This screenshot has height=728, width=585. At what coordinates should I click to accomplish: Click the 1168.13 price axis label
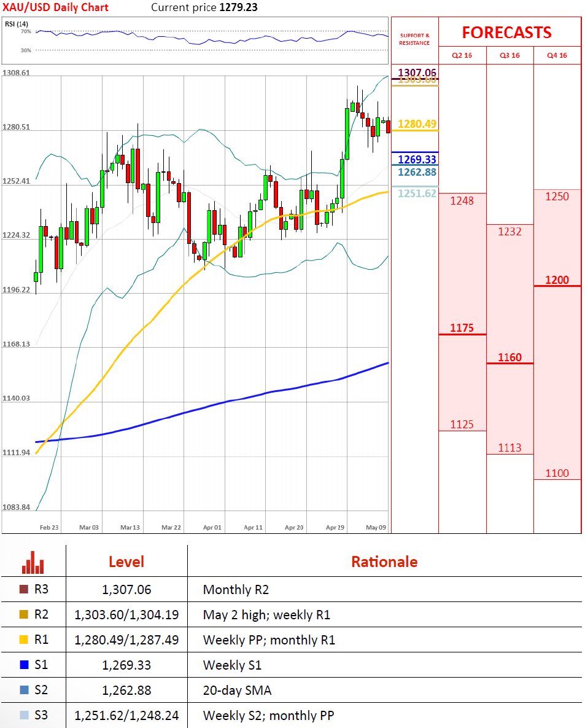coord(16,344)
